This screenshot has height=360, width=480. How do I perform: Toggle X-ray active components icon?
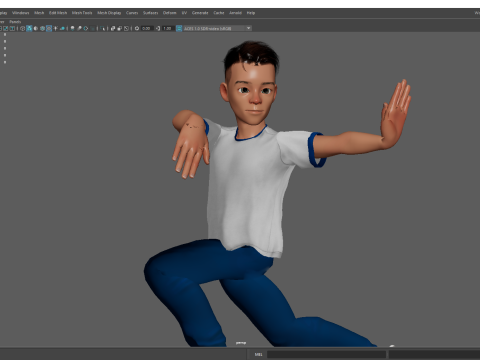[120, 29]
